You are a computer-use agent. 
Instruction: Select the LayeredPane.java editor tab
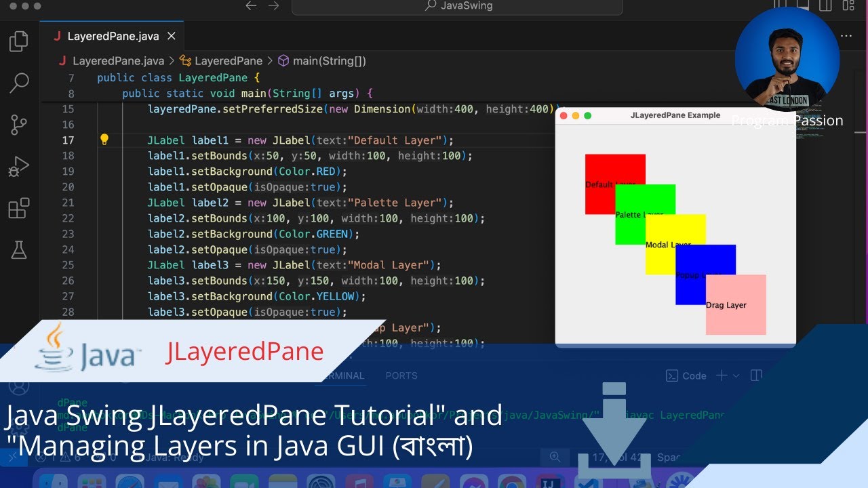pos(113,36)
